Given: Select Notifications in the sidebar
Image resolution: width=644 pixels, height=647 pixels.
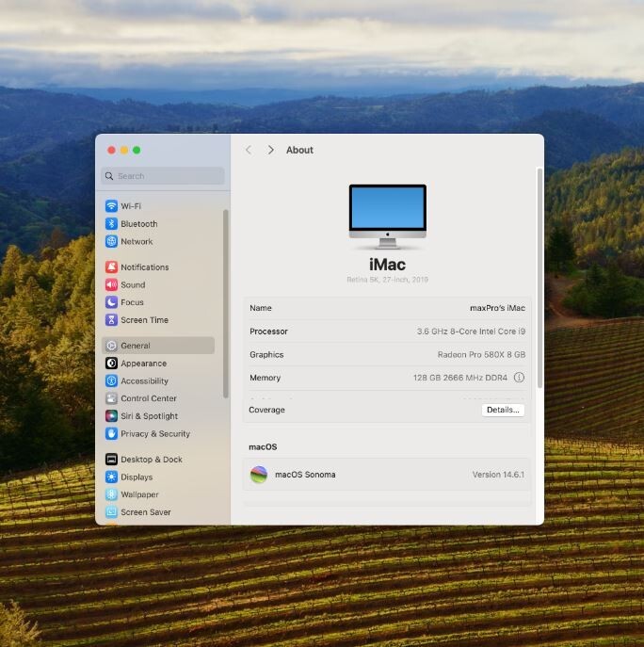Looking at the screenshot, I should [145, 267].
